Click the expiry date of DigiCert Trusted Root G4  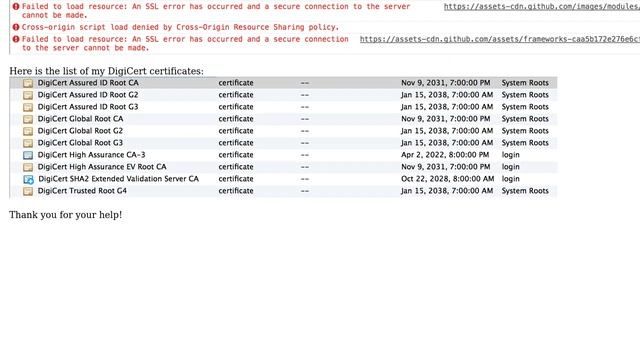[x=447, y=191]
